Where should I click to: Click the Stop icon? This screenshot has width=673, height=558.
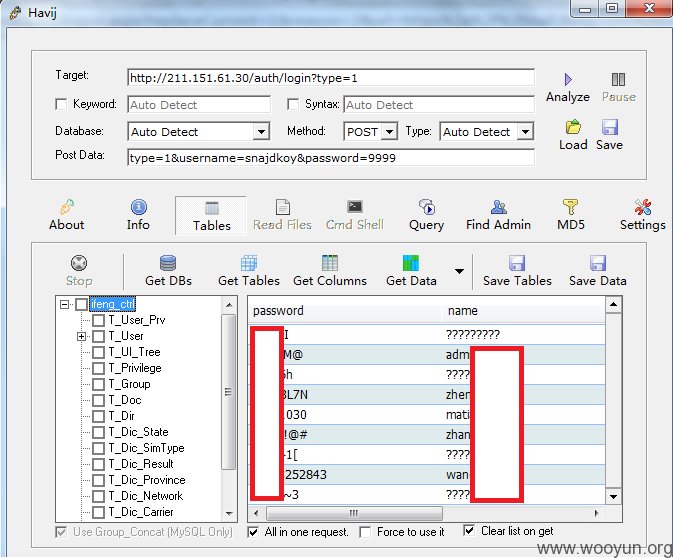79,263
